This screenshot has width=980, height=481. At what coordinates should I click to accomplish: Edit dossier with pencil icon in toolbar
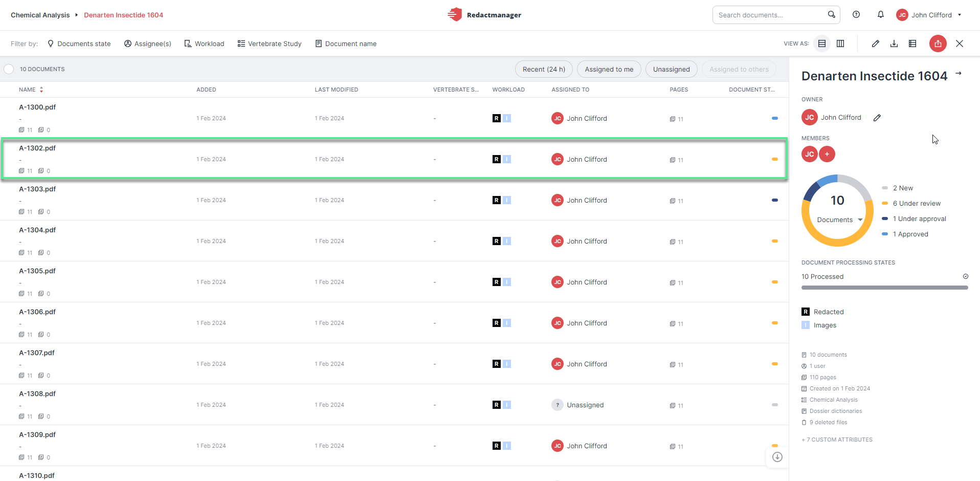(x=876, y=43)
